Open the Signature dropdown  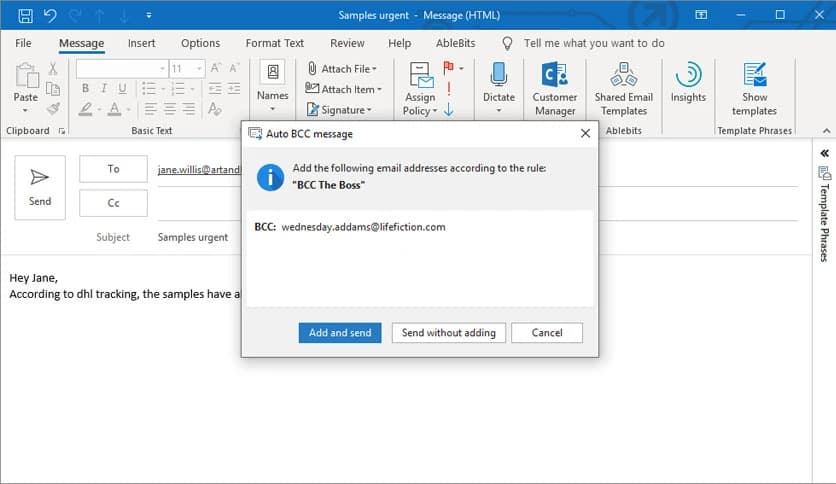coord(339,110)
